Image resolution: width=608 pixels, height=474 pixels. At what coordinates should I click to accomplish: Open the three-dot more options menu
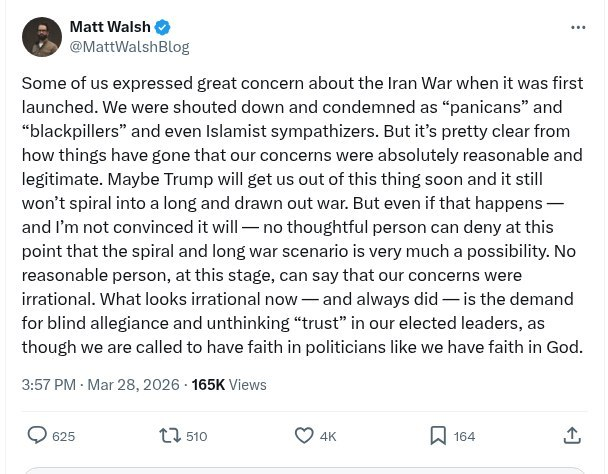pos(578,27)
